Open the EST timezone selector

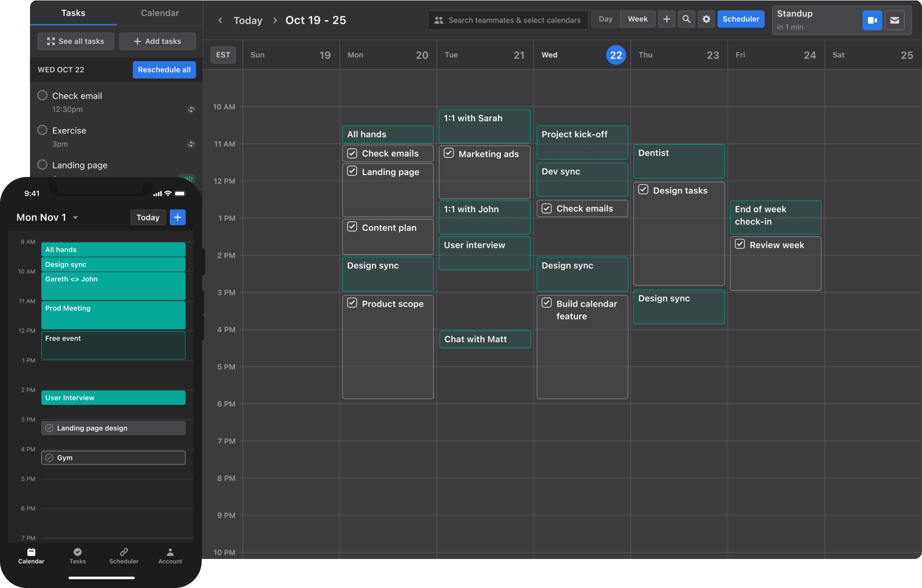[223, 55]
